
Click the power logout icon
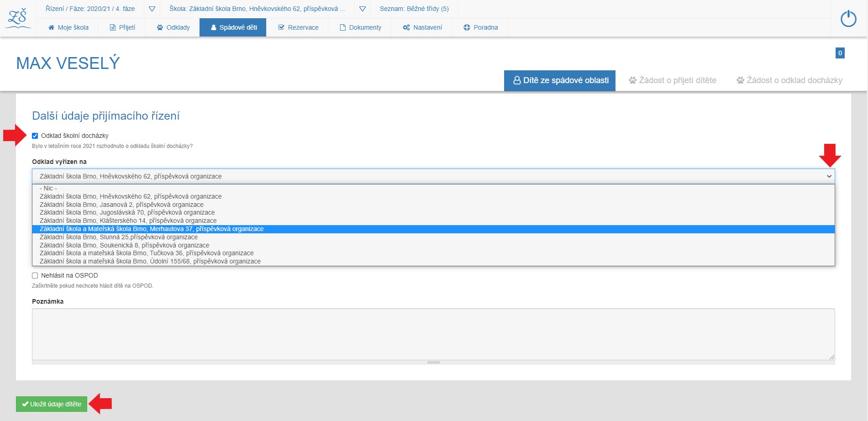(848, 19)
